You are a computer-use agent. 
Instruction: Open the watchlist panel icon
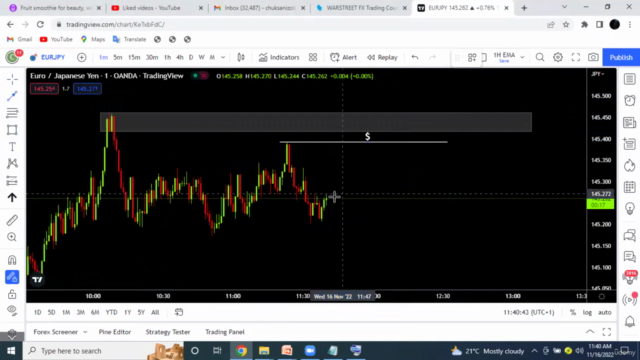coord(630,79)
